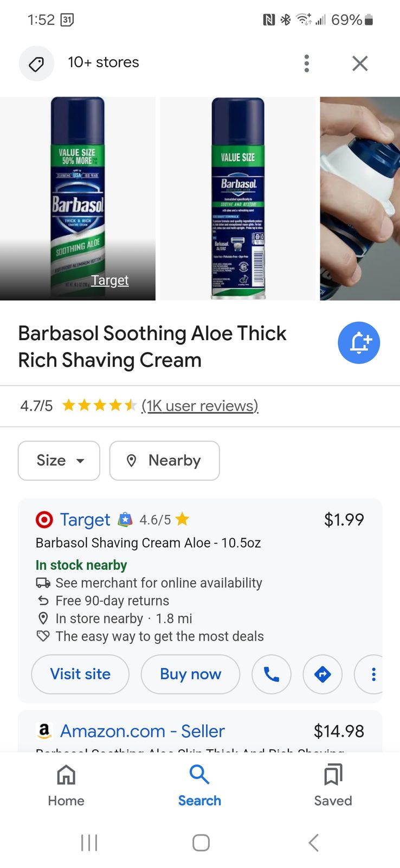Image resolution: width=400 pixels, height=868 pixels.
Task: Tap the Visit site button
Action: click(x=80, y=674)
